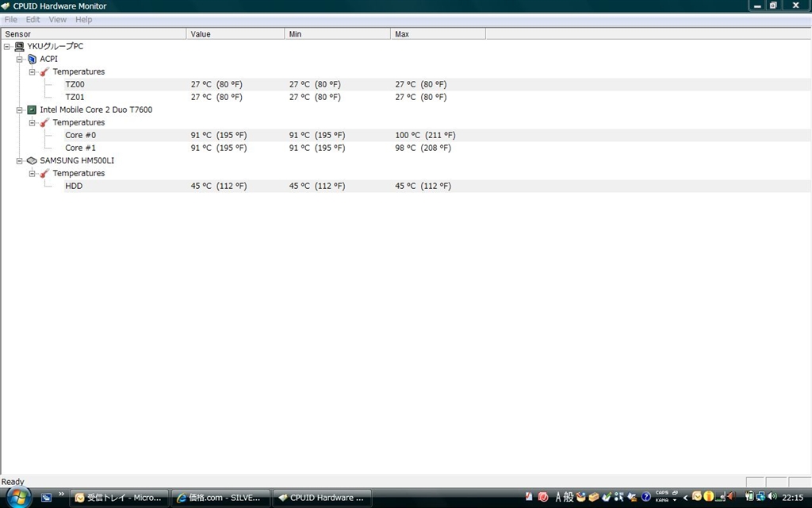812x508 pixels.
Task: Click TZ00 min value 27 °C
Action: [315, 84]
